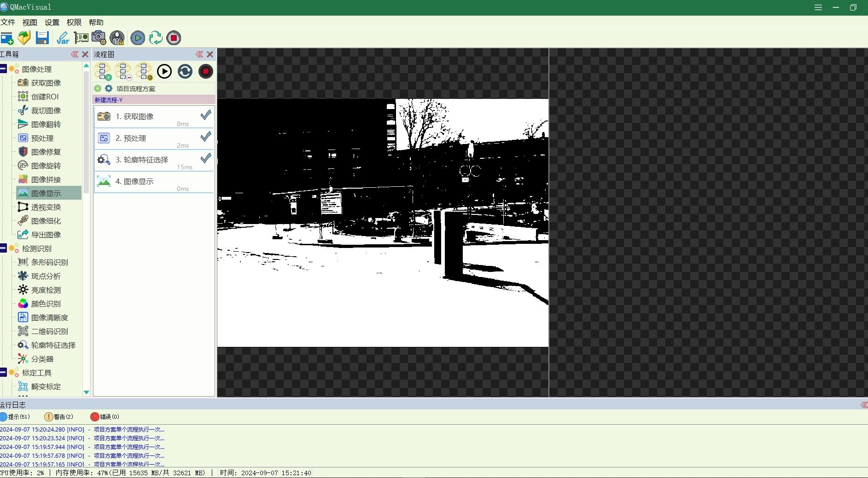The image size is (868, 478).
Task: Close the 工具箱 panel
Action: pos(85,54)
